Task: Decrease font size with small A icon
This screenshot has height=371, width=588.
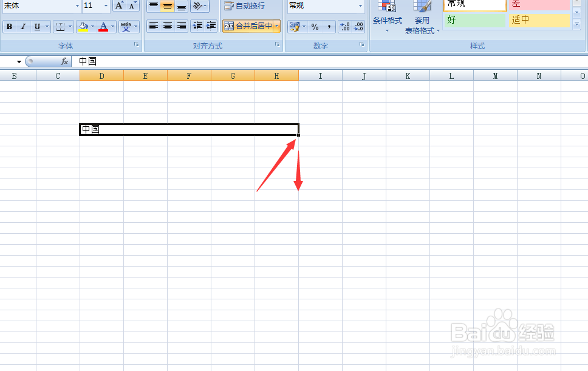Action: coord(132,5)
